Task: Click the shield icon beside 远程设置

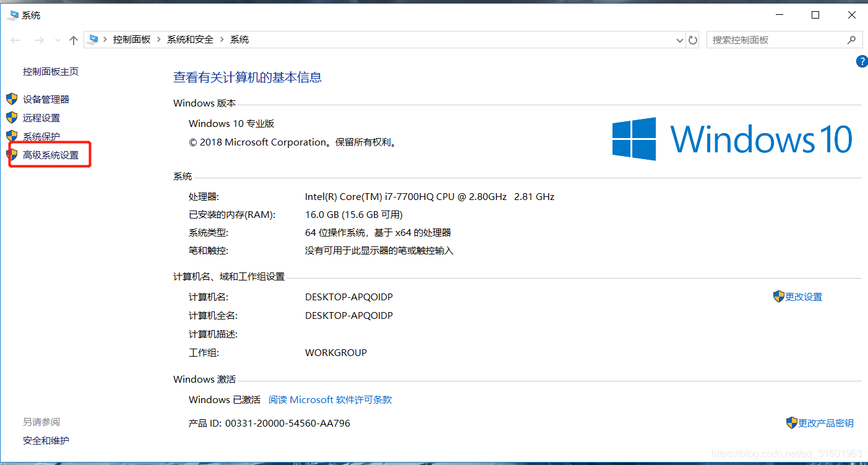Action: [x=12, y=118]
